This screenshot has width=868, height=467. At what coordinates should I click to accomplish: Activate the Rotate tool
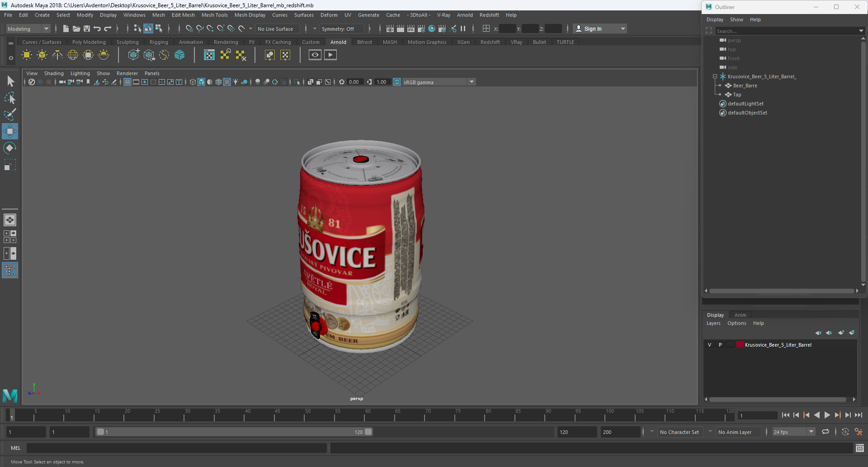(x=10, y=148)
